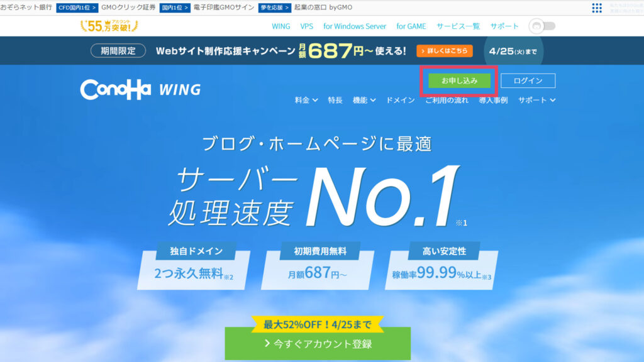Click the ログイン button
This screenshot has height=362, width=644.
(x=528, y=80)
